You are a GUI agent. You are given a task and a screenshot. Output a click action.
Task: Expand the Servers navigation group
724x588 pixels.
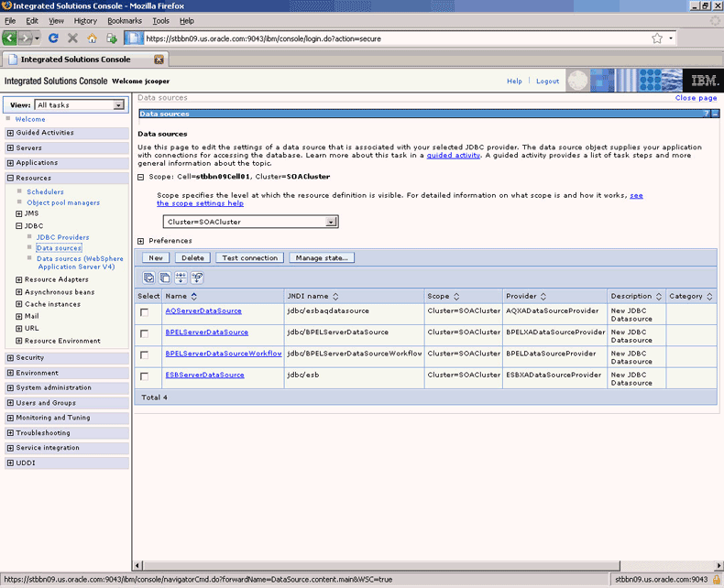click(10, 148)
